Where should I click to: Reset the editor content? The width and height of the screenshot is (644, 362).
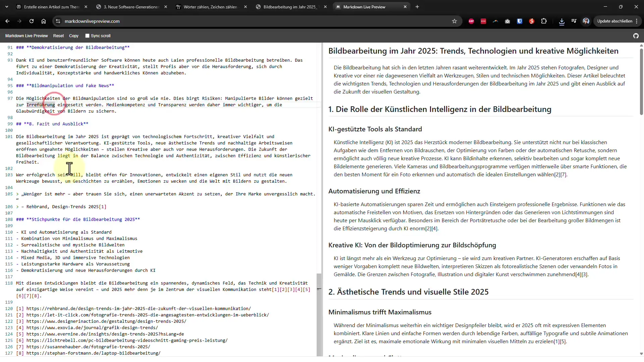coord(58,36)
